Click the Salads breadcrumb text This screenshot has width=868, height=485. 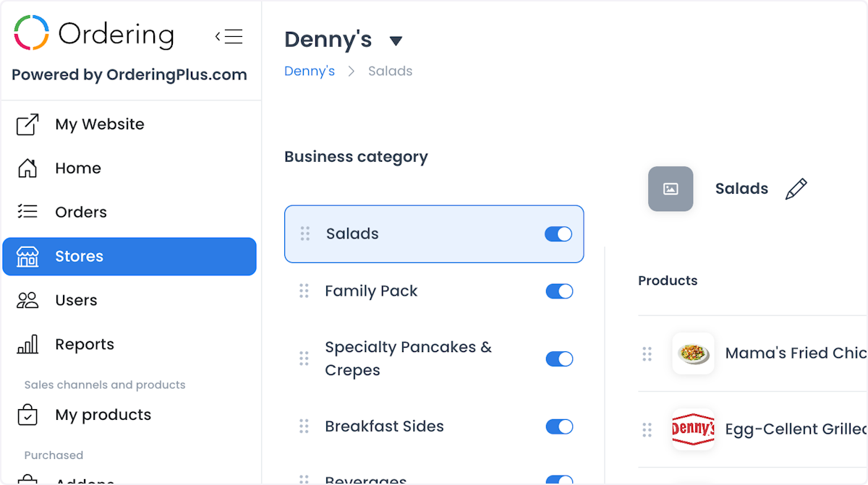click(391, 71)
